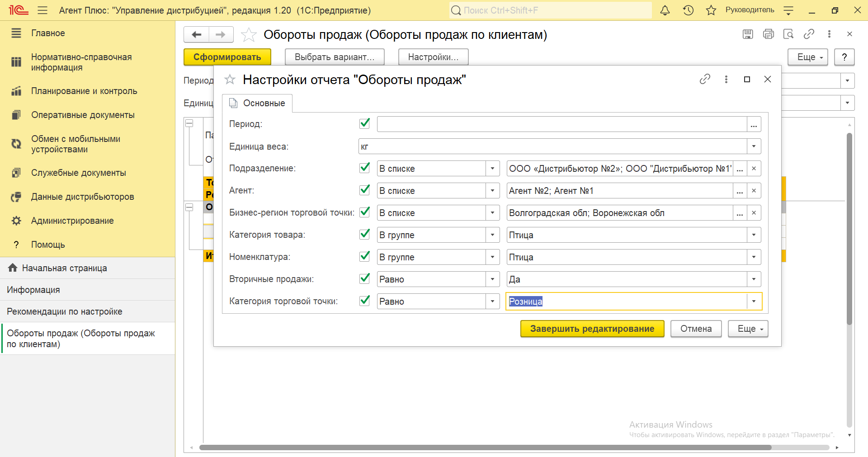Open three-dots menu in settings dialog
Screen dimensions: 868x457
[x=726, y=79]
